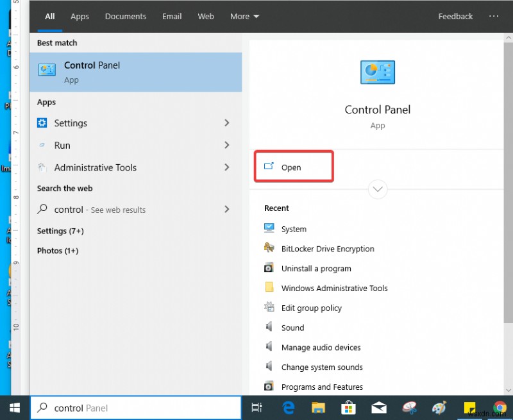Select Change system sounds
The image size is (513, 420).
tap(322, 367)
